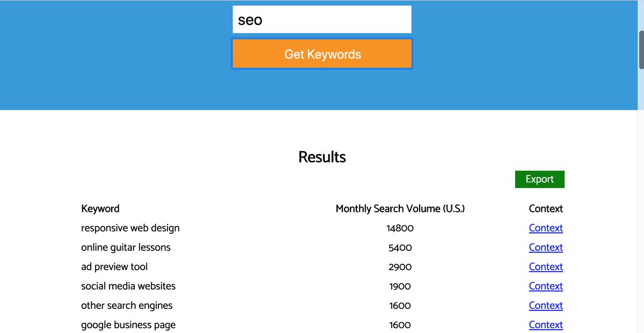This screenshot has width=644, height=333.
Task: Click the "social media websites" keyword
Action: (128, 286)
